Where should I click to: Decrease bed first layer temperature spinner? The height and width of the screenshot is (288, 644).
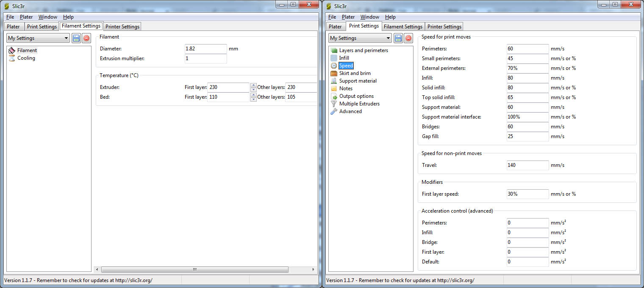pos(254,100)
